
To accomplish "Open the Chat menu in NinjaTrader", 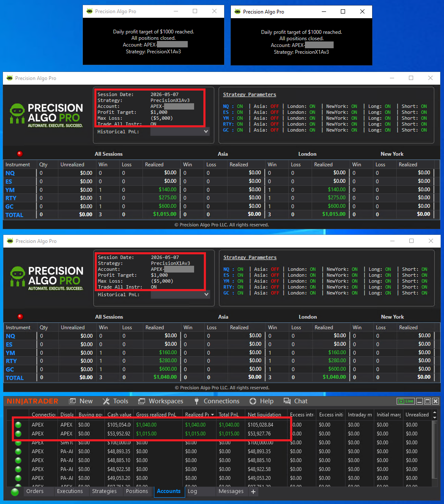I will coord(296,401).
